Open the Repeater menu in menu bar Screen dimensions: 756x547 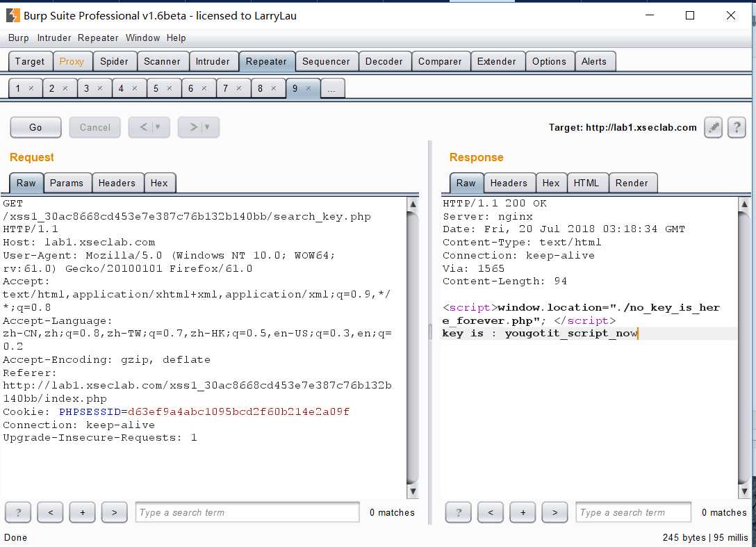click(x=98, y=38)
